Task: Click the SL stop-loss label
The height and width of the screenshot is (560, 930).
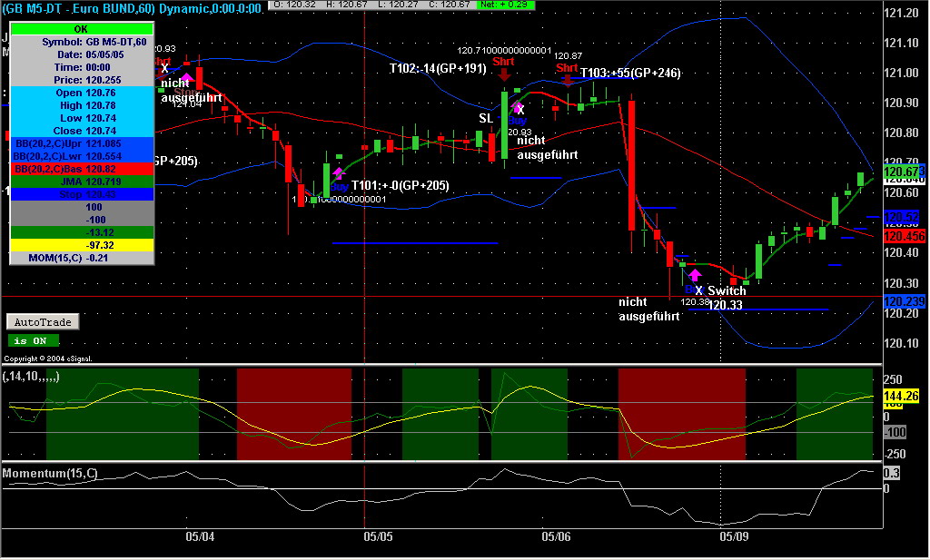Action: point(486,119)
